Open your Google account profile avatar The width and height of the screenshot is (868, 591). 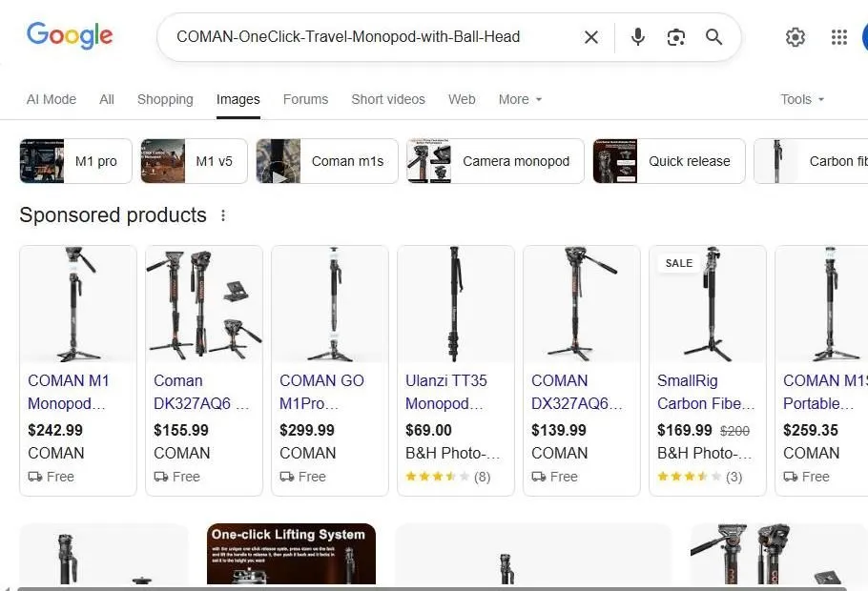point(863,37)
